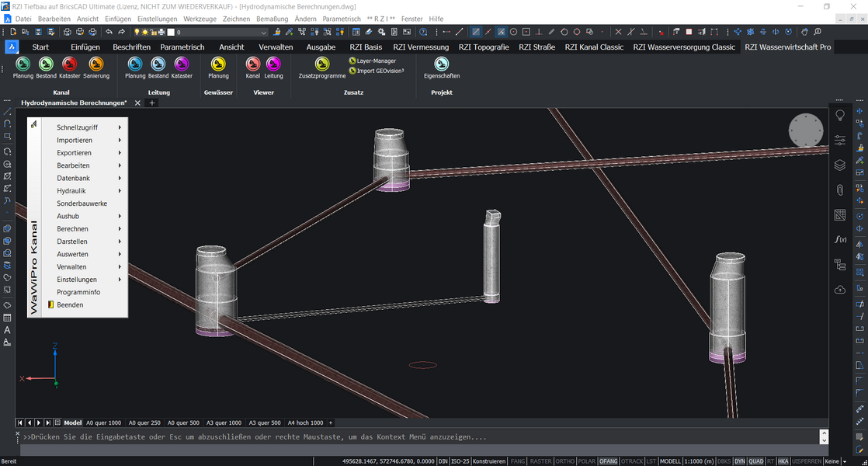Add new drawing tab with plus

pos(151,103)
